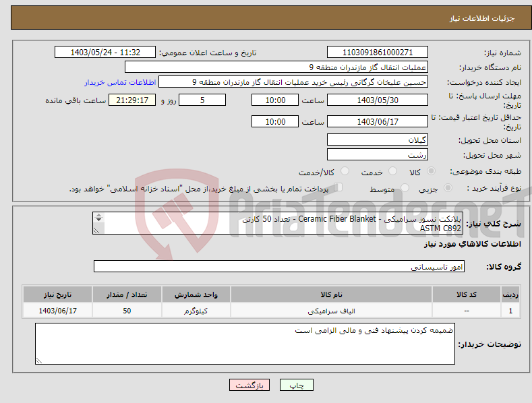This screenshot has width=532, height=403.
Task: Click resize handle of شرح کلی نیاز textarea
Action: click(96, 230)
